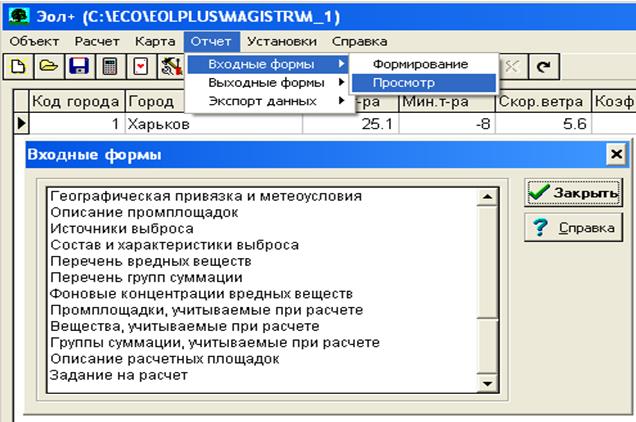This screenshot has width=636, height=422.
Task: Select Просмотр in the submenu
Action: pyautogui.click(x=404, y=82)
